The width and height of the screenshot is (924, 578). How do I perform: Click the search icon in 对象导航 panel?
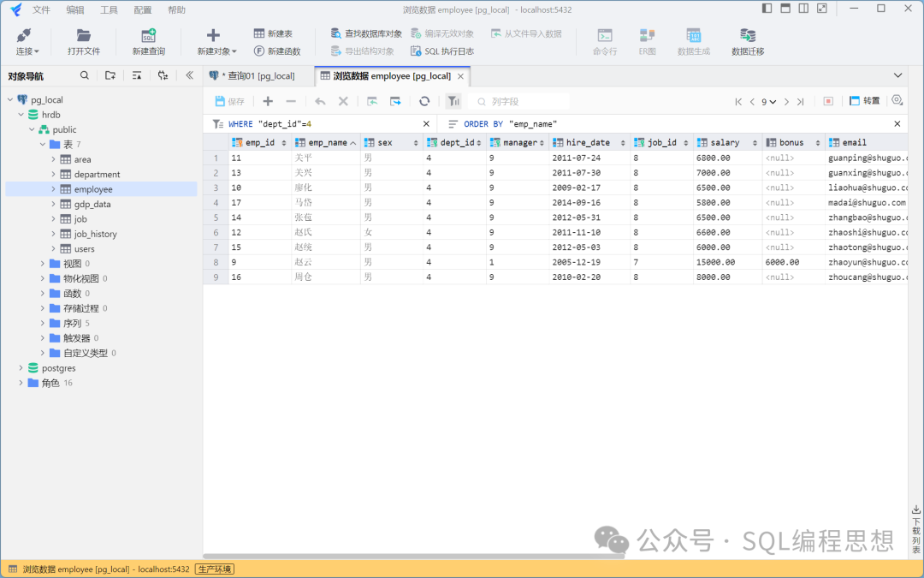(85, 75)
